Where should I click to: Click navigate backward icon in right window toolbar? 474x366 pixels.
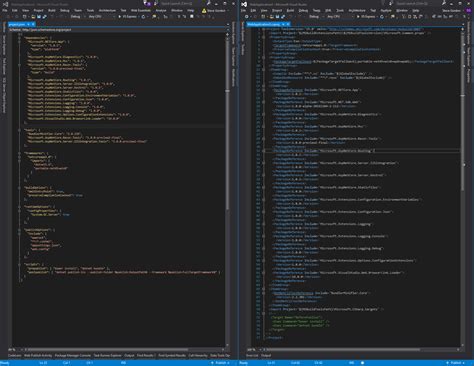click(246, 17)
